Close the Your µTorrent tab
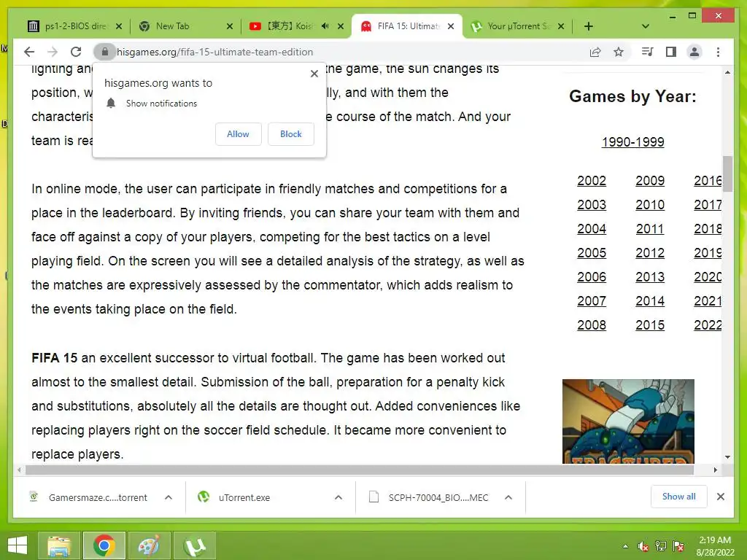 pos(561,27)
